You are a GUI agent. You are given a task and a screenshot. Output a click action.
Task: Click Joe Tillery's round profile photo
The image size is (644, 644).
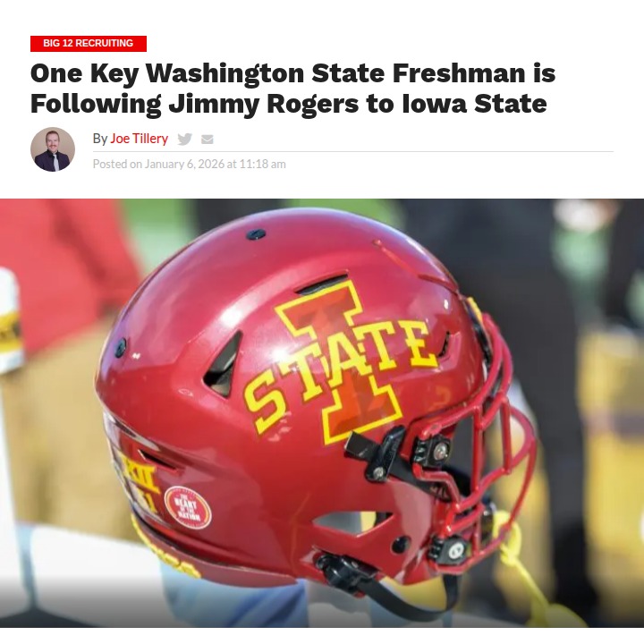click(53, 149)
